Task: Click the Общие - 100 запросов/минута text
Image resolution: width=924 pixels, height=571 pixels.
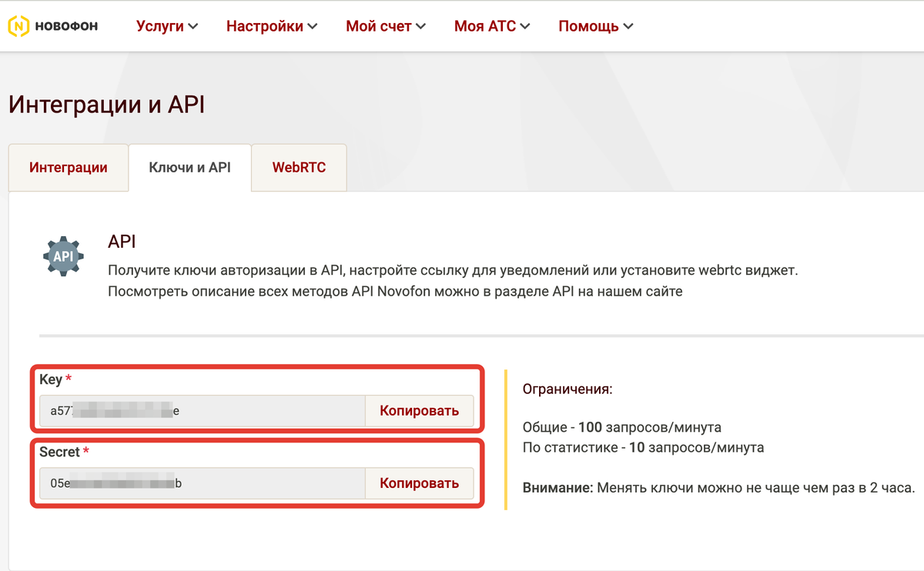Action: 622,427
